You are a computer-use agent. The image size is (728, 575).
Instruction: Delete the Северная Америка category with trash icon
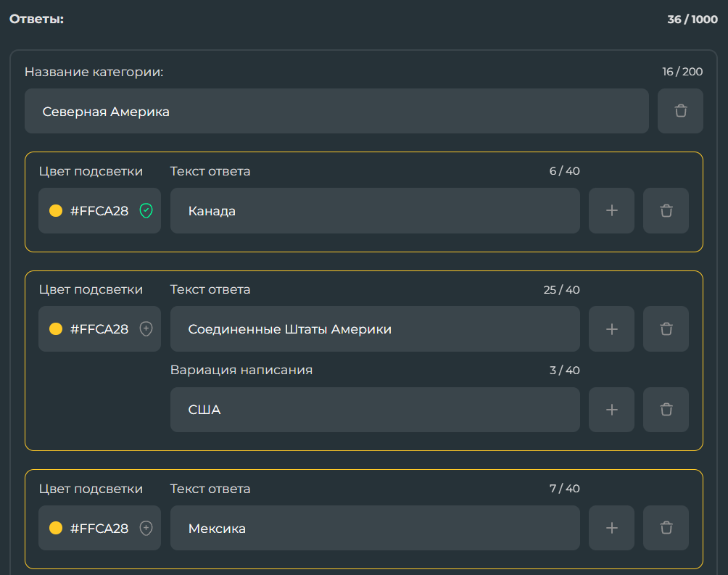[x=680, y=111]
